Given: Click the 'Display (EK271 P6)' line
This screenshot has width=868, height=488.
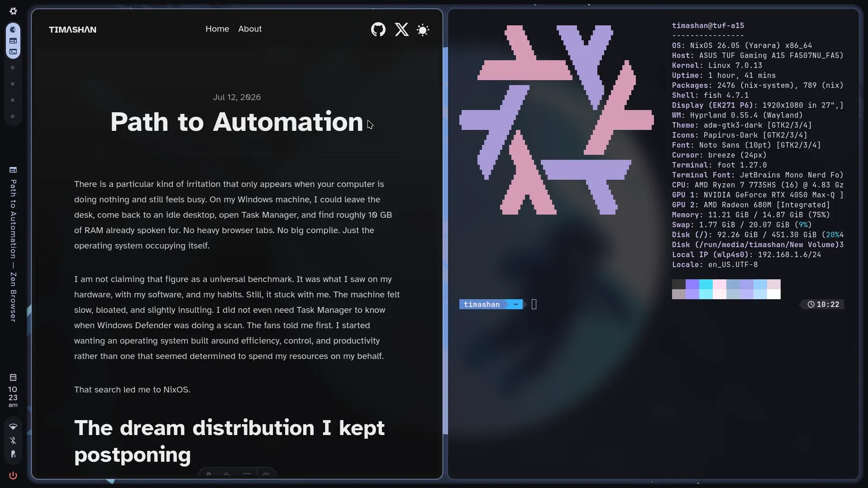Looking at the screenshot, I should coord(758,105).
